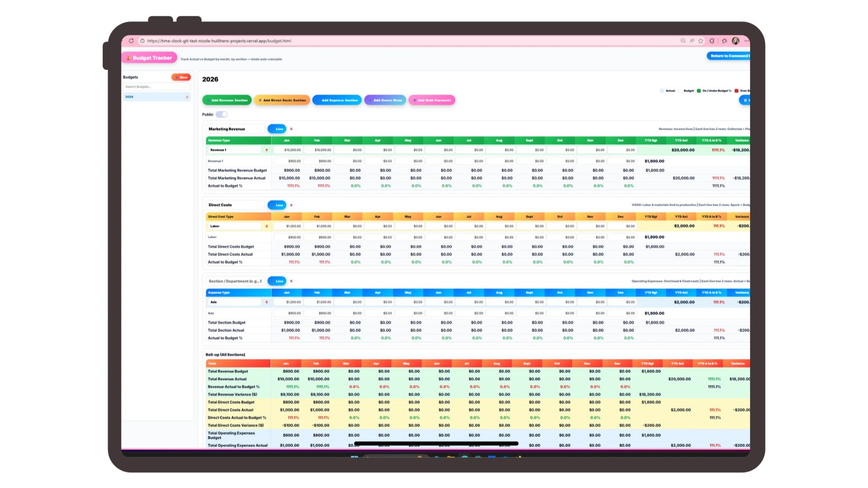
Task: Reload the page with the refresh icon
Action: coord(131,41)
